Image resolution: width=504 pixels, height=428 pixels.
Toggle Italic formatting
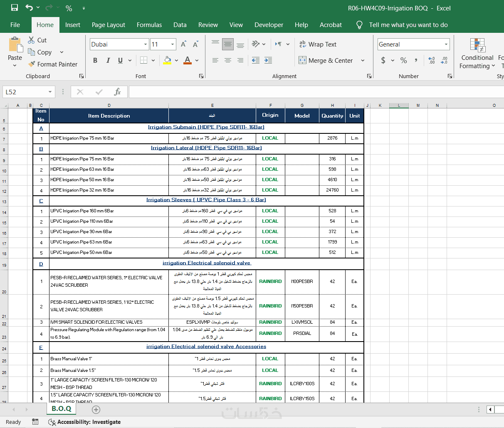pyautogui.click(x=108, y=60)
